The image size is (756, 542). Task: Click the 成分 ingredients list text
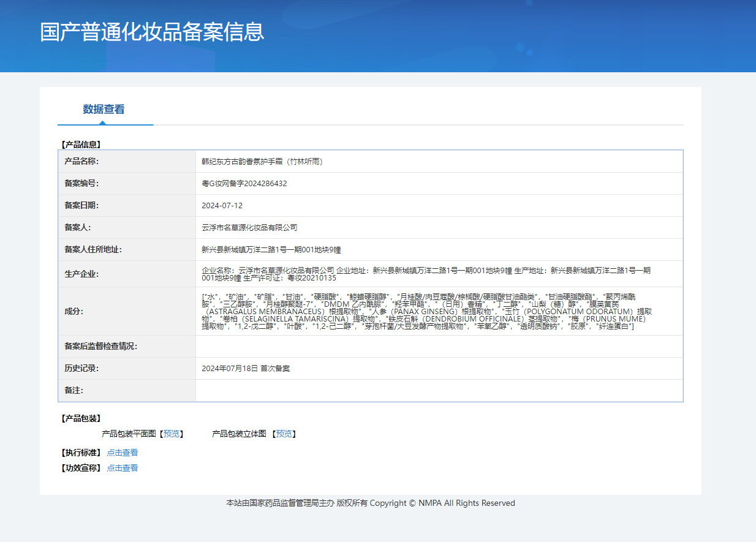(426, 311)
